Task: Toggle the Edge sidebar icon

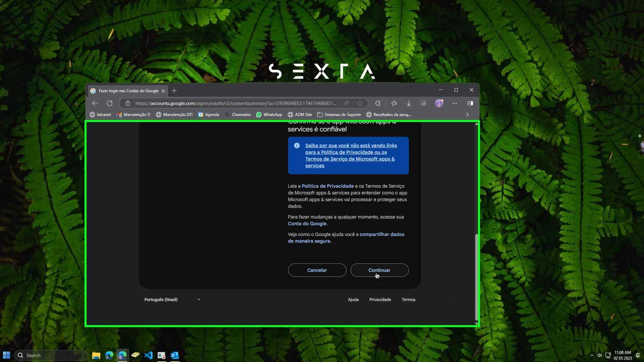Action: (x=470, y=103)
